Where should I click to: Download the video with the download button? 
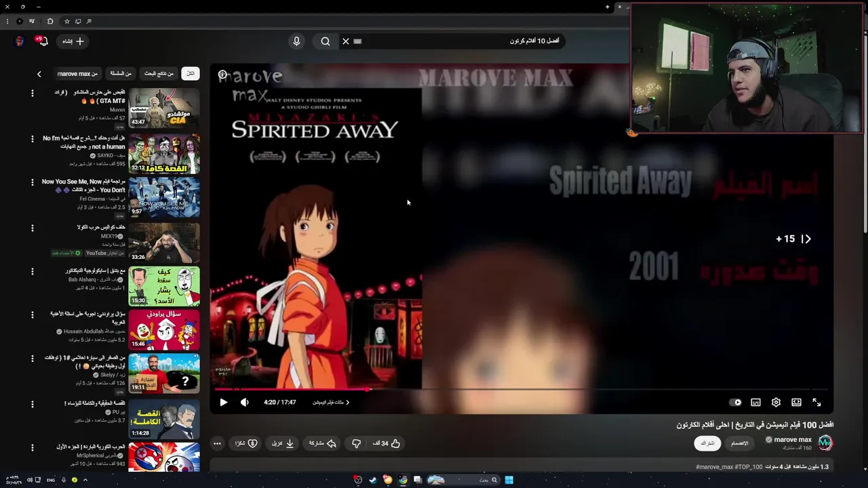point(282,443)
